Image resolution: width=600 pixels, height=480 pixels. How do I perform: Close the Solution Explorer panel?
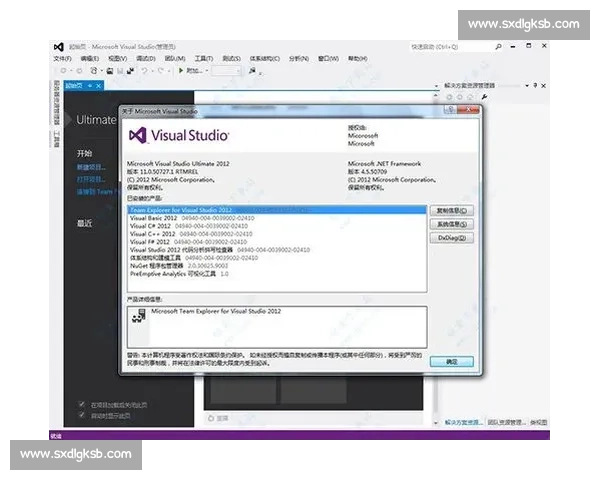click(x=543, y=85)
